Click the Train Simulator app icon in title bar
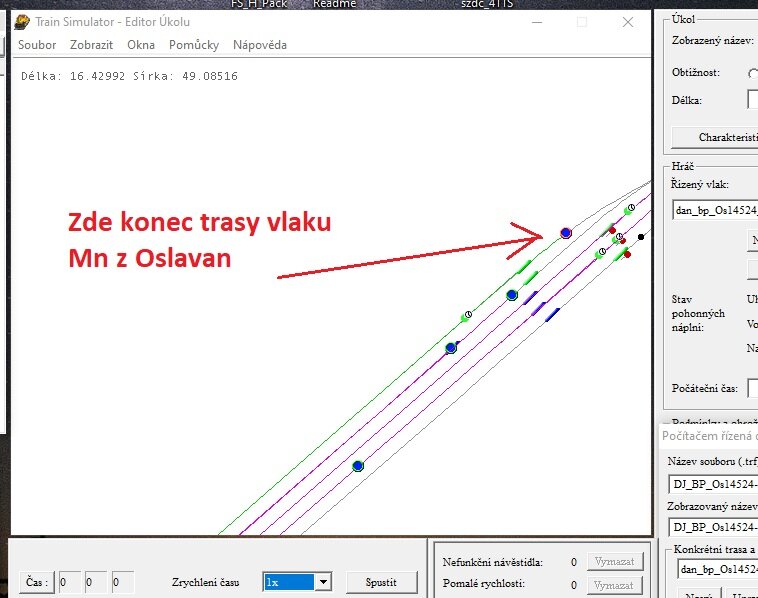Viewport: 758px width, 598px height. tap(22, 22)
